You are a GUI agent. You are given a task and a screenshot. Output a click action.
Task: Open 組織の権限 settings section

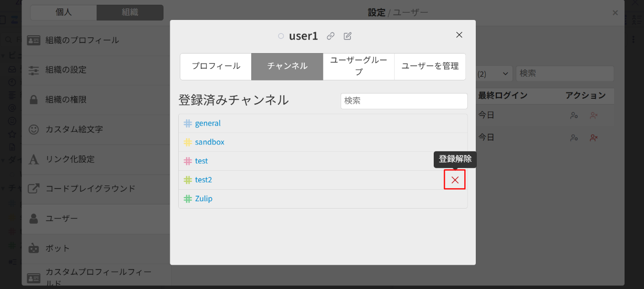tap(96, 100)
